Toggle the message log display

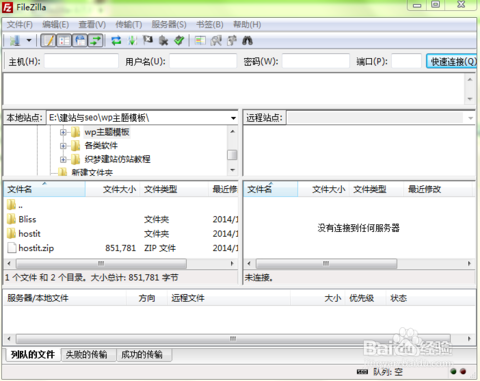[48, 41]
